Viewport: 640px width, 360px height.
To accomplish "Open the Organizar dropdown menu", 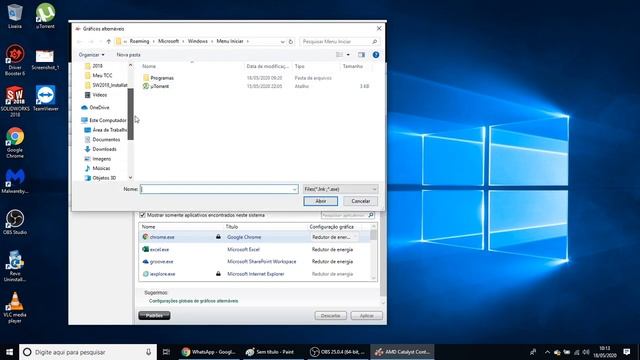I will point(91,55).
